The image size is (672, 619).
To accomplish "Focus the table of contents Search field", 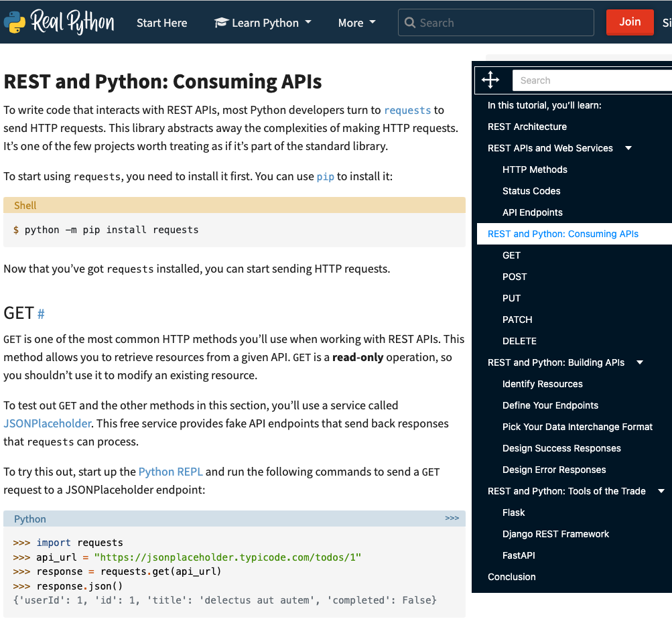I will [x=592, y=80].
